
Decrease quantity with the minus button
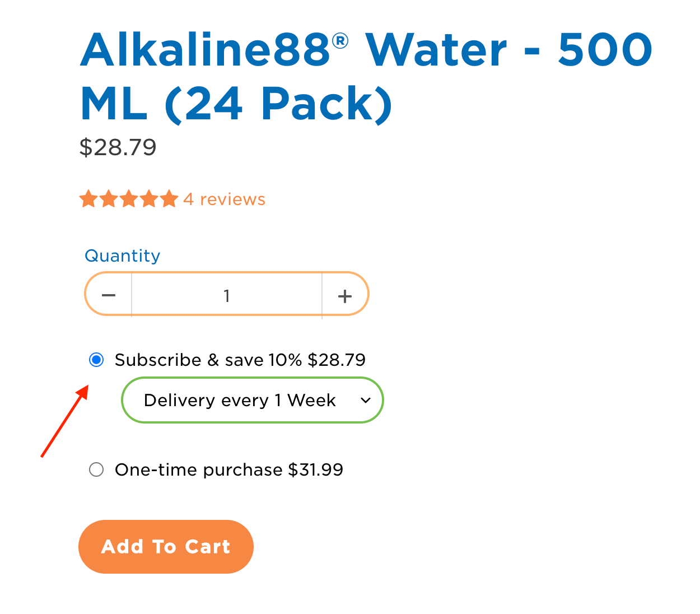(x=109, y=295)
